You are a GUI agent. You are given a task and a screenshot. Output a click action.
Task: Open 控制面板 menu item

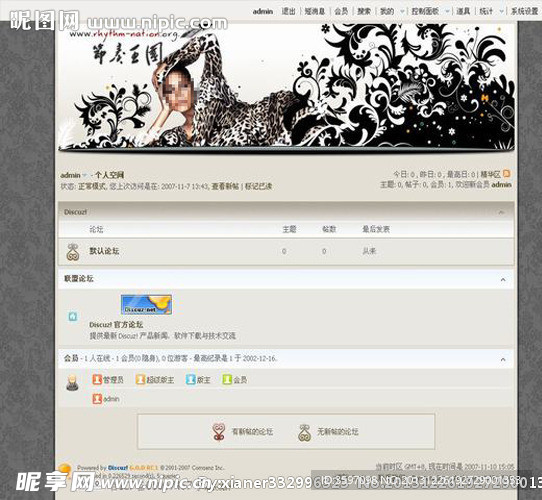click(x=425, y=11)
